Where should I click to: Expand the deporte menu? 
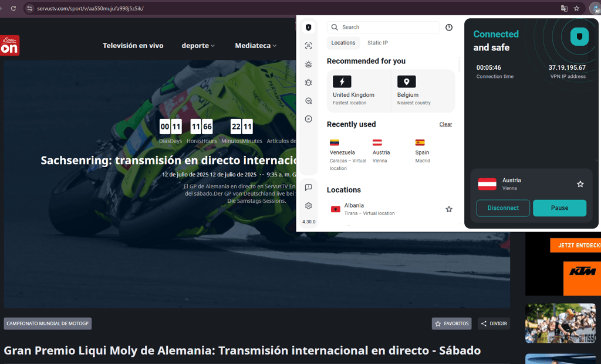point(198,46)
